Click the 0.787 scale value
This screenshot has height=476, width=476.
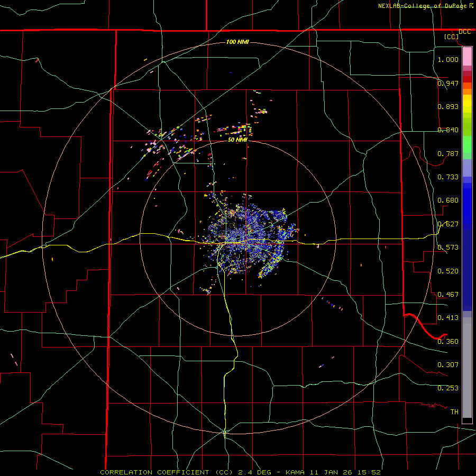coord(448,153)
